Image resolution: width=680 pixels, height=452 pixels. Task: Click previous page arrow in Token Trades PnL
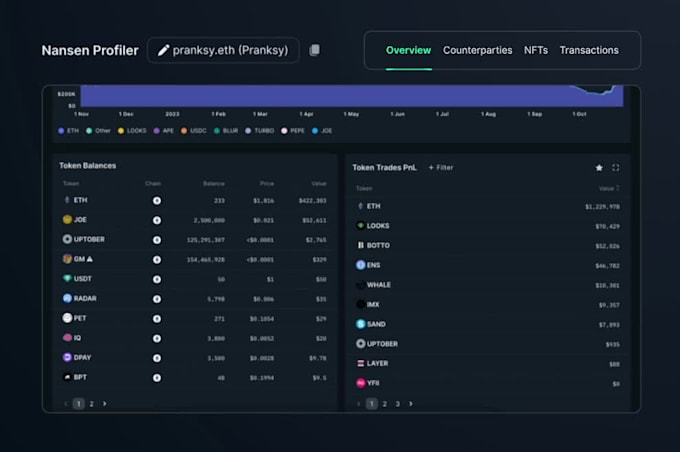[x=359, y=404]
